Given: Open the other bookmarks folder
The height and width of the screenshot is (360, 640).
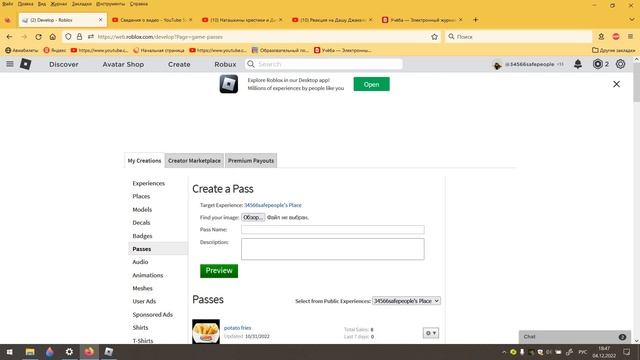Looking at the screenshot, I should coord(613,50).
